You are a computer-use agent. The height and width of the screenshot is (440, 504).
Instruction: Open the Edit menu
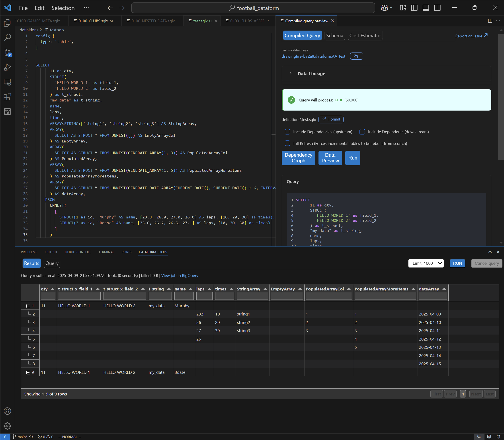39,8
